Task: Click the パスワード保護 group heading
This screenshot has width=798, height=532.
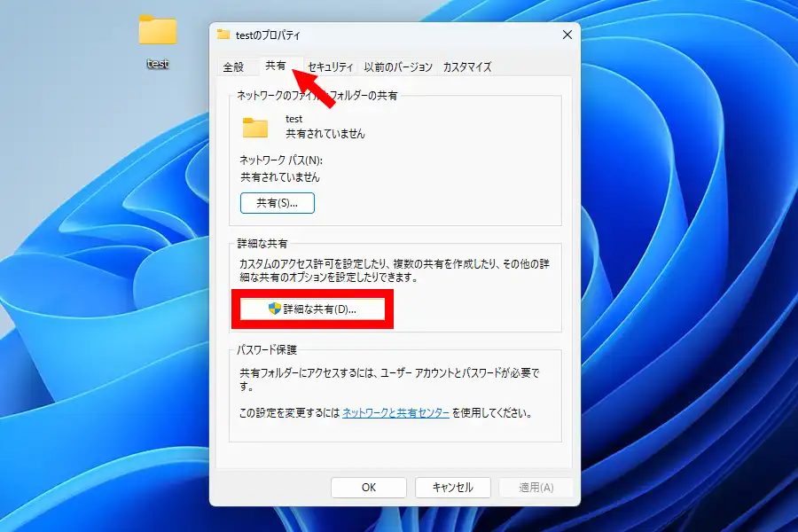Action: [x=267, y=349]
